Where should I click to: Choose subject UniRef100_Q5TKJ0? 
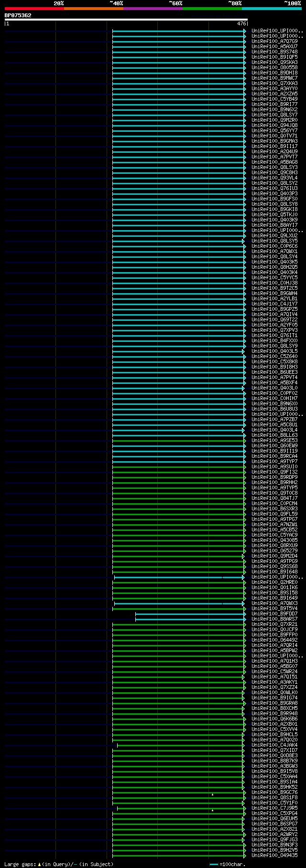pyautogui.click(x=274, y=215)
